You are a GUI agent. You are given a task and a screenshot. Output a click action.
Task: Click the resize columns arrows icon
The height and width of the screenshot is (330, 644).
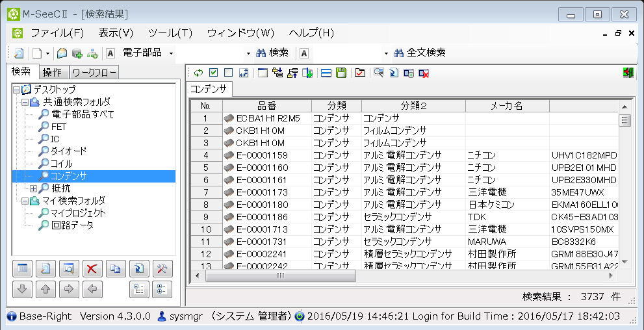pyautogui.click(x=244, y=73)
